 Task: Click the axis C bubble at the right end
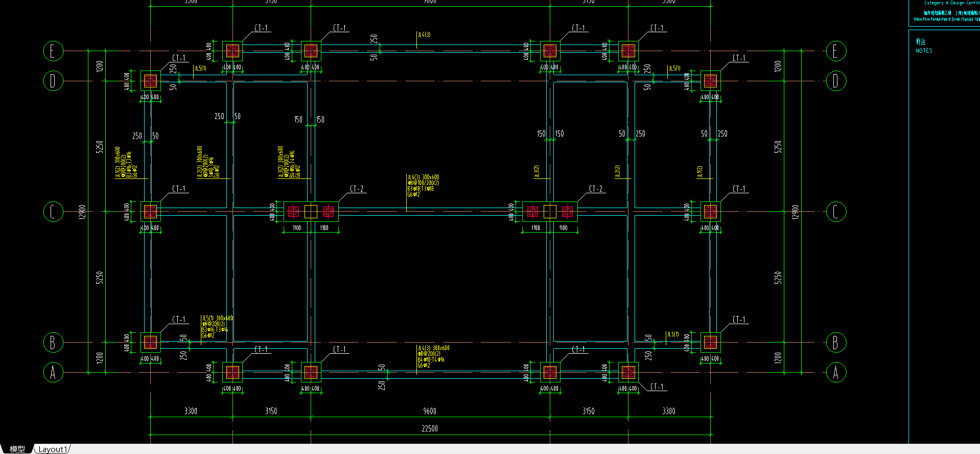(836, 212)
